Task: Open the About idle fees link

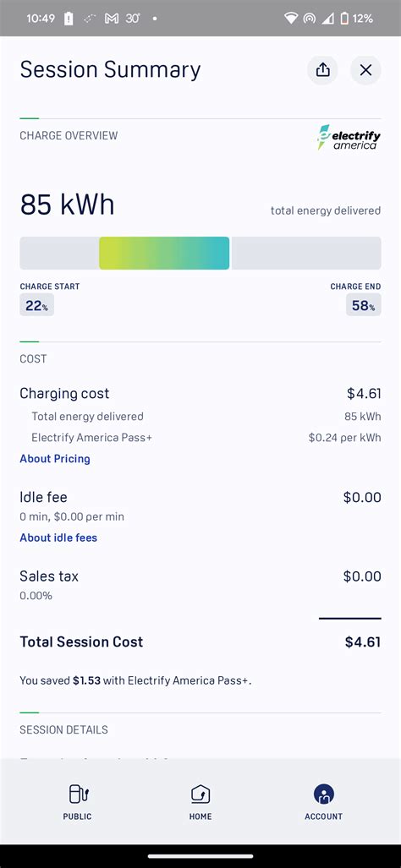Action: coord(58,538)
